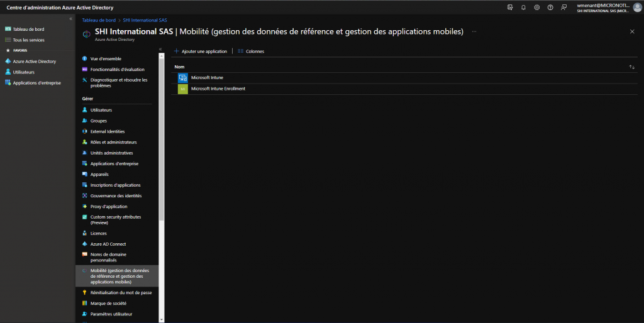Click the FAVORIS star heading

[x=16, y=50]
